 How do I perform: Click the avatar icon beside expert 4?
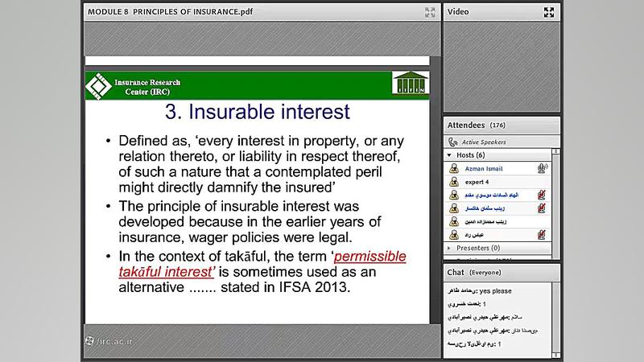454,182
